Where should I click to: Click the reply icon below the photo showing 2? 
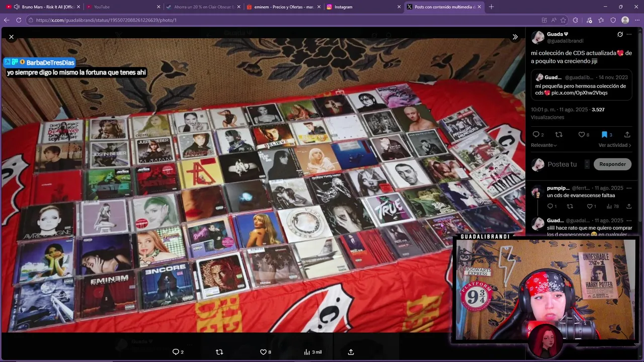tap(176, 352)
